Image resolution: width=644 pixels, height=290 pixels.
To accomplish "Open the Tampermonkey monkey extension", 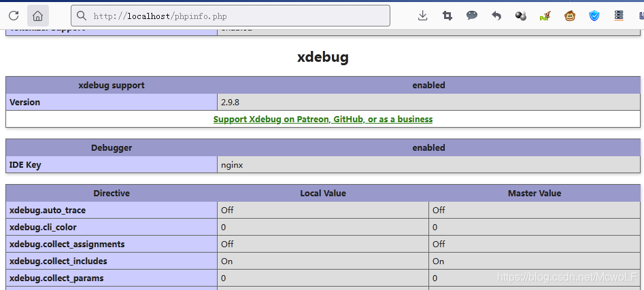I will (x=570, y=16).
